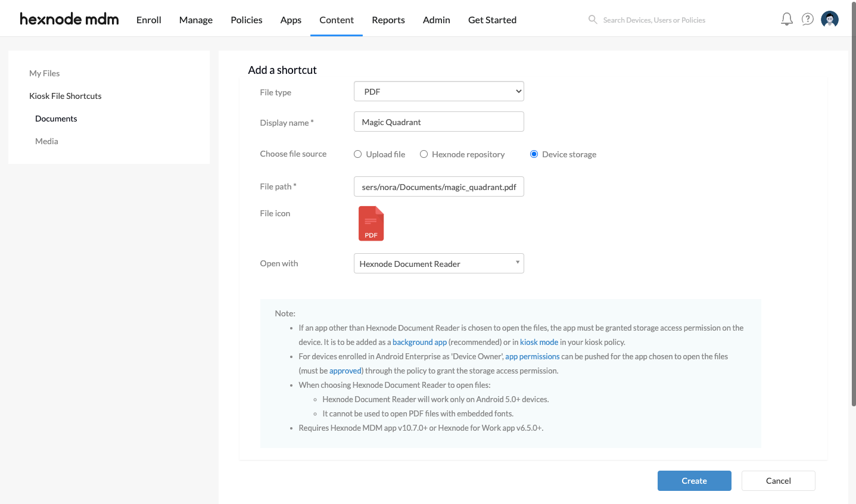
Task: Click the 'Add a shortcut' heading
Action: [282, 70]
